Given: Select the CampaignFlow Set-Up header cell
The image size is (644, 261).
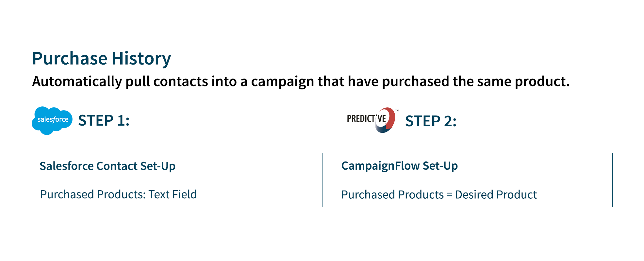Looking at the screenshot, I should coord(467,166).
